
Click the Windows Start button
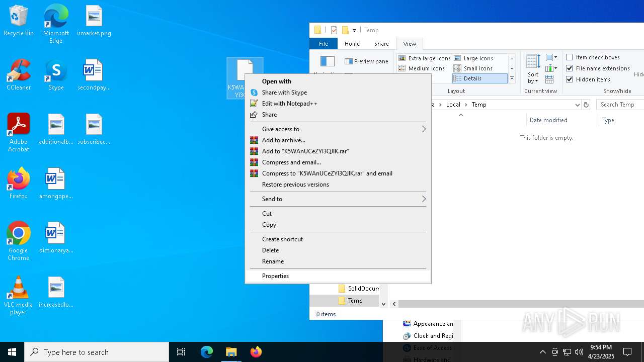[x=12, y=352]
